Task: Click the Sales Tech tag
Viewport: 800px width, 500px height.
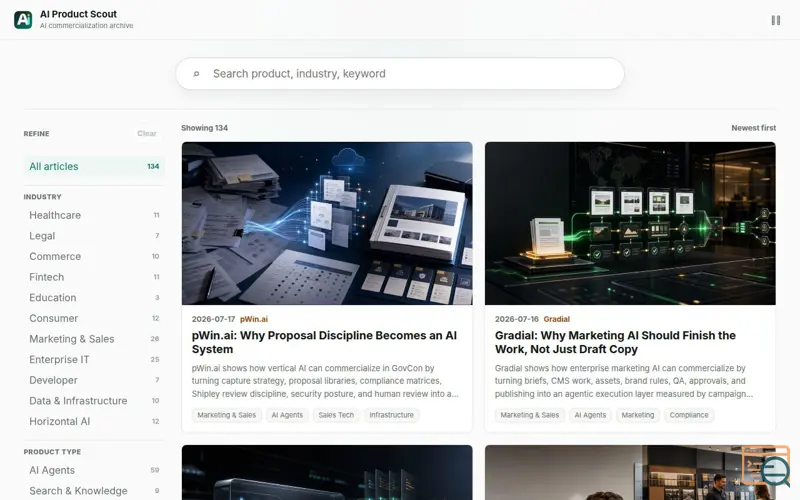Action: pos(336,415)
